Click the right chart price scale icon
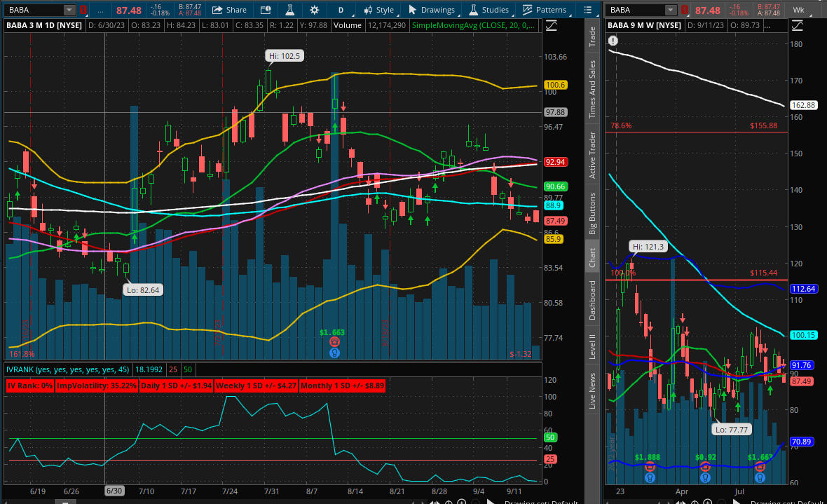The height and width of the screenshot is (504, 827). pyautogui.click(x=798, y=25)
